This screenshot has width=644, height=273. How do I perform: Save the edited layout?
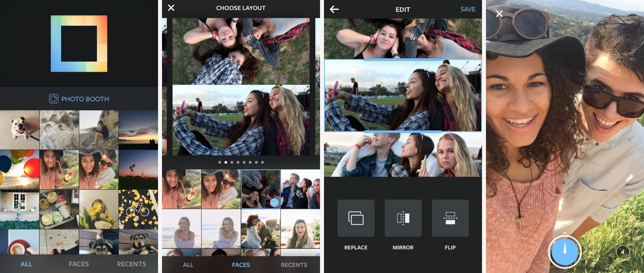point(468,9)
